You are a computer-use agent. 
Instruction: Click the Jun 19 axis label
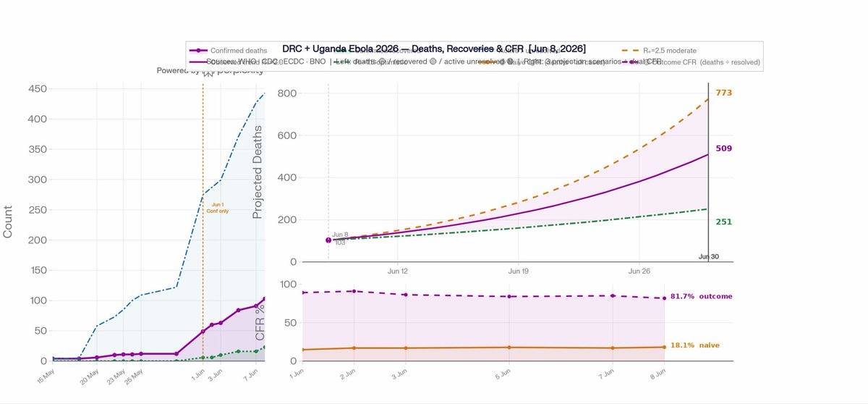pos(519,272)
